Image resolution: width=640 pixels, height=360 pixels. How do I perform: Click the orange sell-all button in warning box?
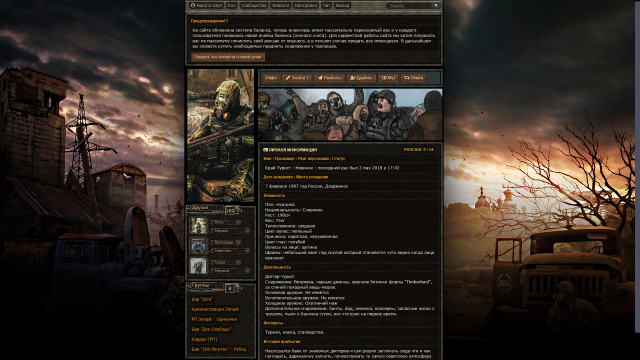pyautogui.click(x=228, y=57)
